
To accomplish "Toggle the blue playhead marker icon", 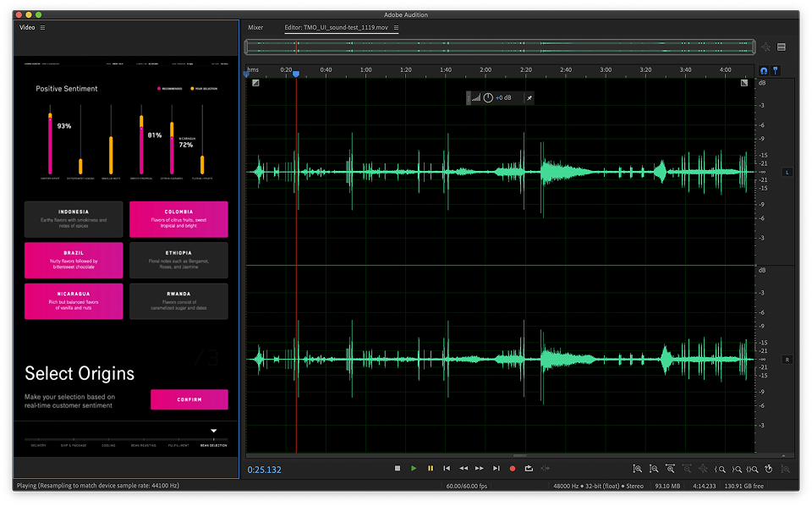I will click(x=776, y=71).
